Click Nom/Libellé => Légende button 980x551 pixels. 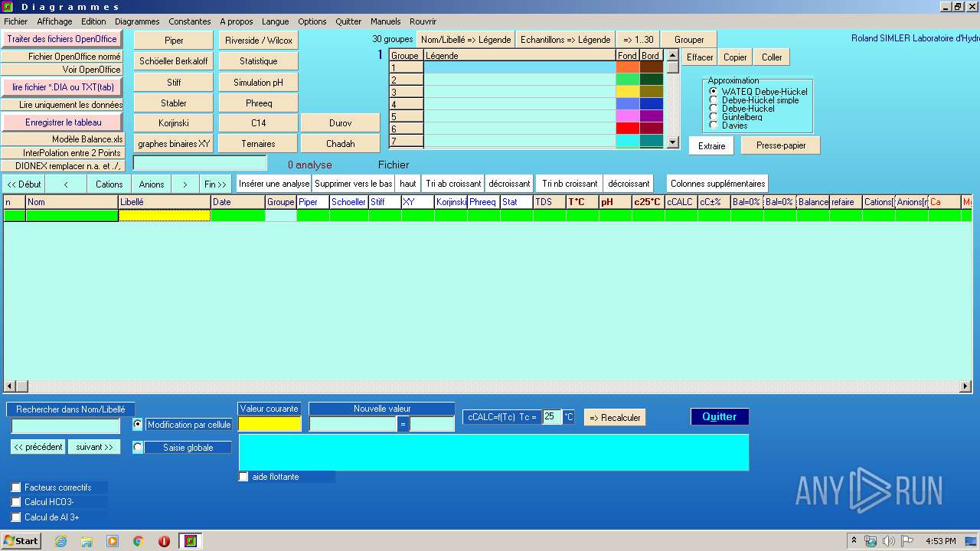[x=466, y=40]
